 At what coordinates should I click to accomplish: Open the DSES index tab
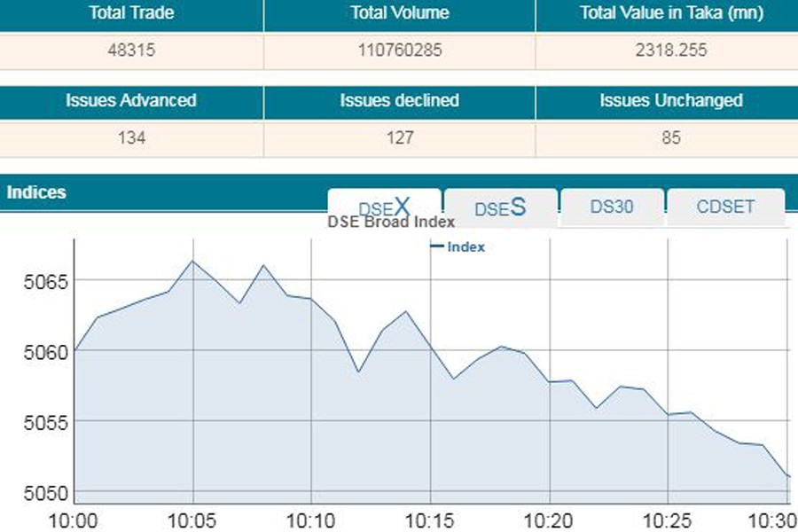(500, 208)
